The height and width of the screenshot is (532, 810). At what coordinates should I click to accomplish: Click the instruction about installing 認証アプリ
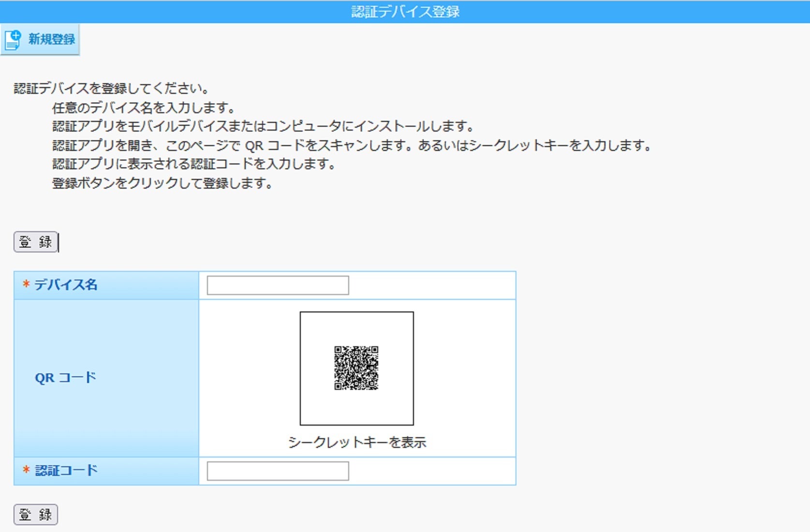264,126
